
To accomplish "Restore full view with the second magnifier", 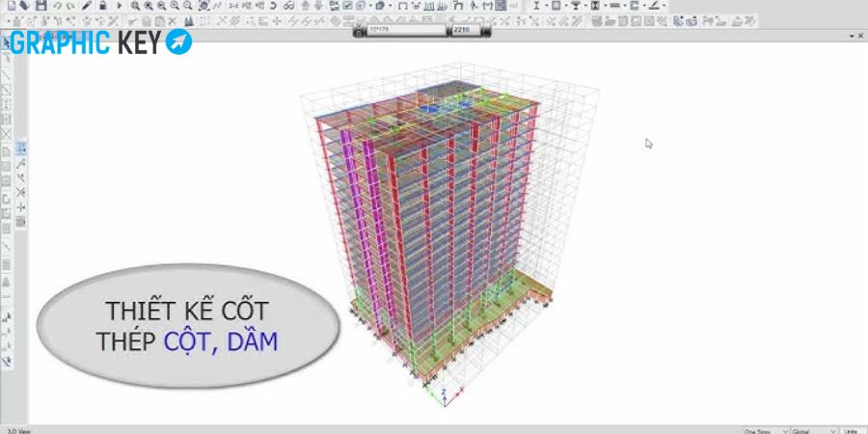I will (149, 6).
